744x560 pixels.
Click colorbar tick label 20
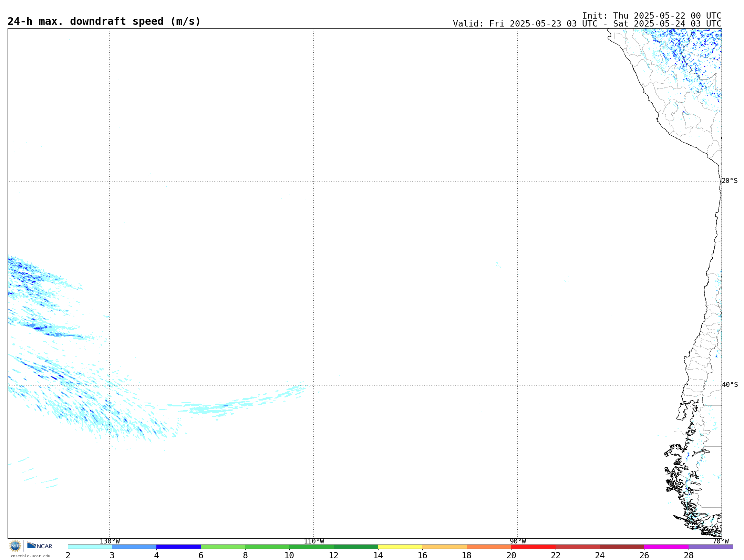[x=511, y=556]
